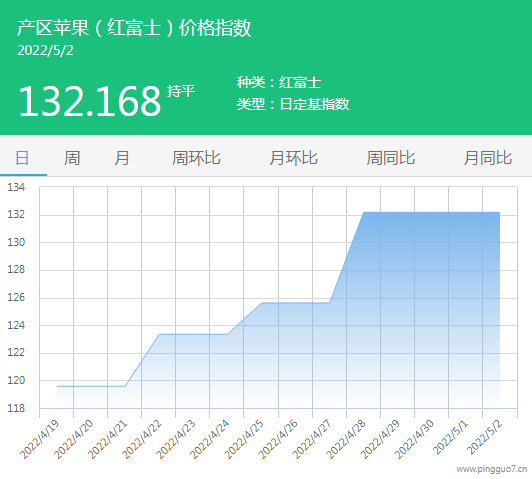Click the 2022/5/2 x-axis date label

484,438
